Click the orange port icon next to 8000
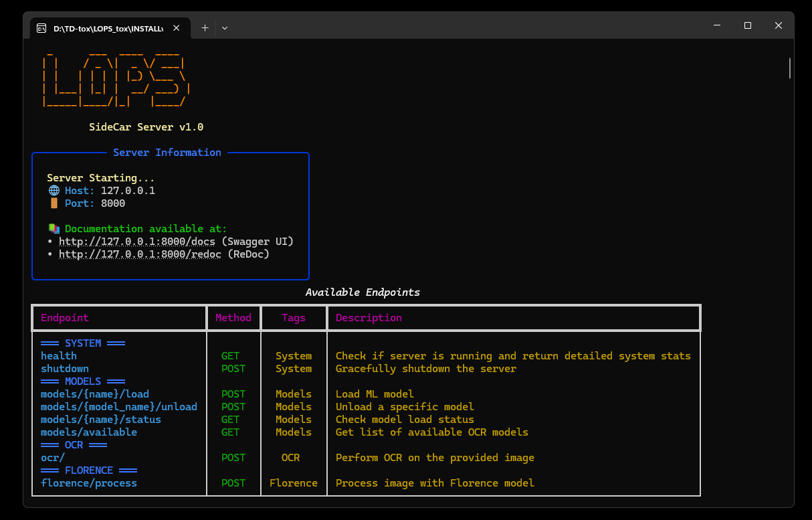This screenshot has width=812, height=520. (x=54, y=203)
